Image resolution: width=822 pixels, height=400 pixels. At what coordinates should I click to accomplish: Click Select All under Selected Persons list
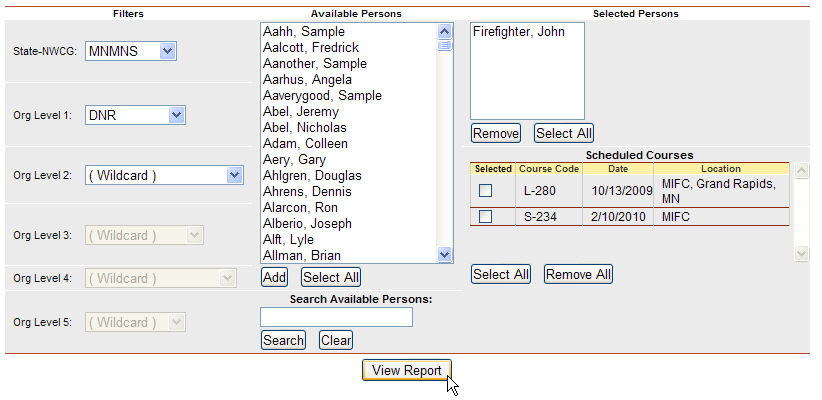coord(564,133)
